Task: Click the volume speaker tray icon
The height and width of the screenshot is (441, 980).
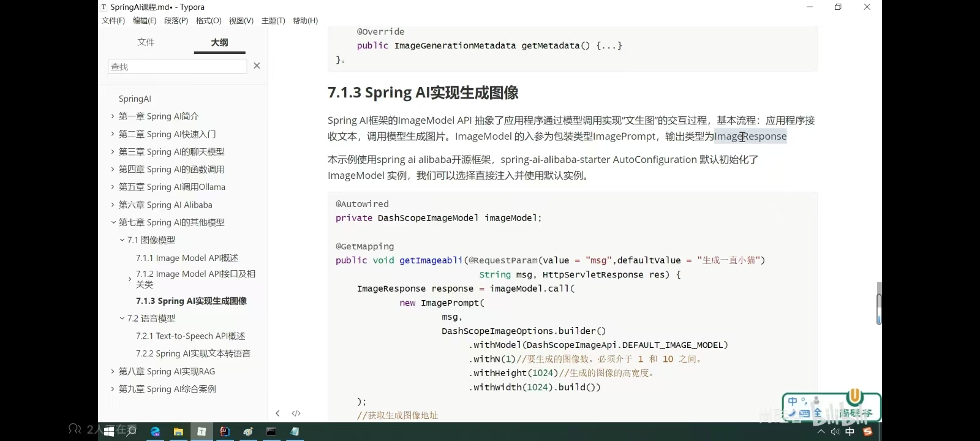Action: 835,432
